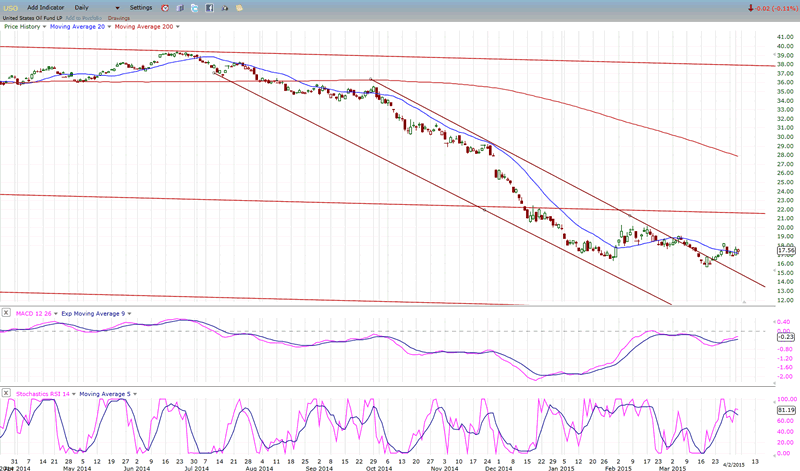The height and width of the screenshot is (471, 800).
Task: Click the Drawings link
Action: pos(118,17)
